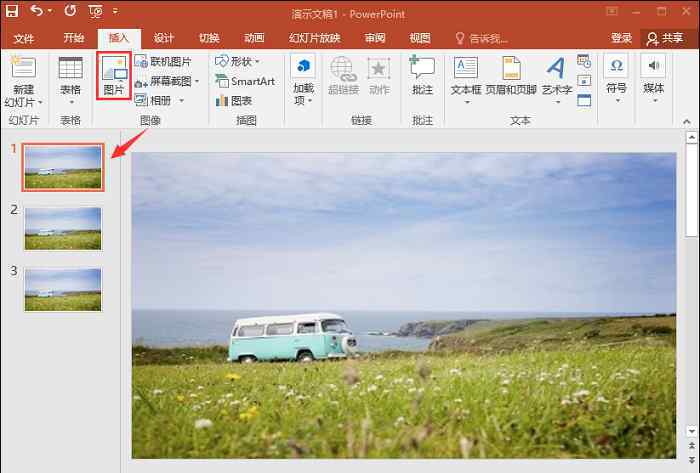
Task: Open the 艺术字 (WordArt) gallery
Action: pos(557,80)
